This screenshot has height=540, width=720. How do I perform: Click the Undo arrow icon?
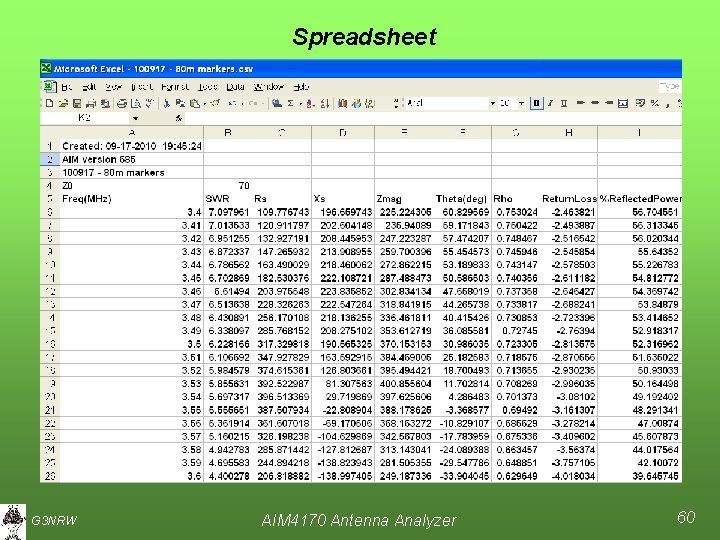[x=233, y=104]
